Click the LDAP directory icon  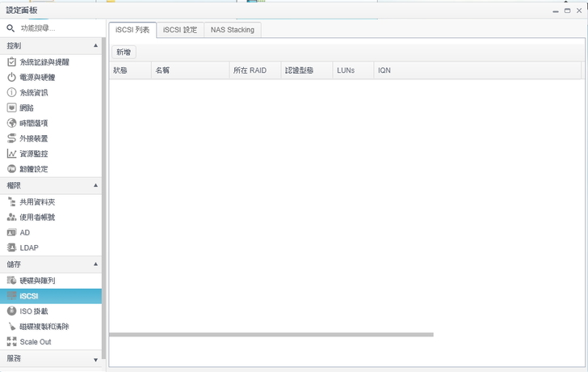tap(11, 247)
